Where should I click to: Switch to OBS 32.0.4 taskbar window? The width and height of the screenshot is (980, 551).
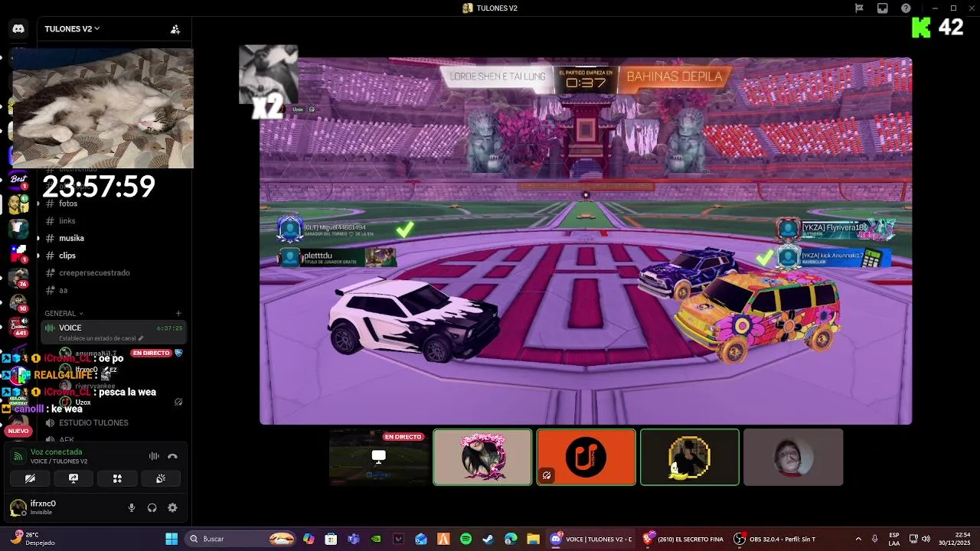(775, 539)
